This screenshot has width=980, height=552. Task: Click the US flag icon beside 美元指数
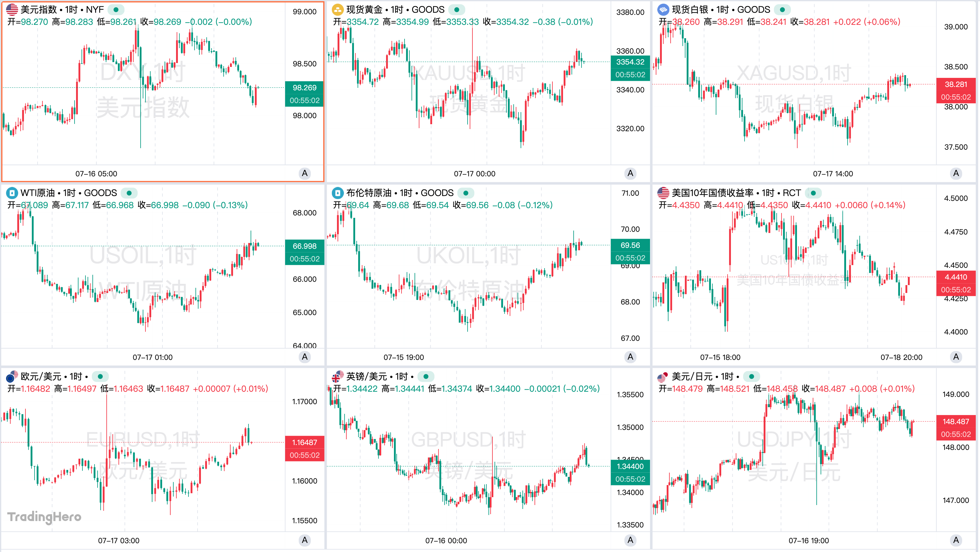tap(12, 9)
